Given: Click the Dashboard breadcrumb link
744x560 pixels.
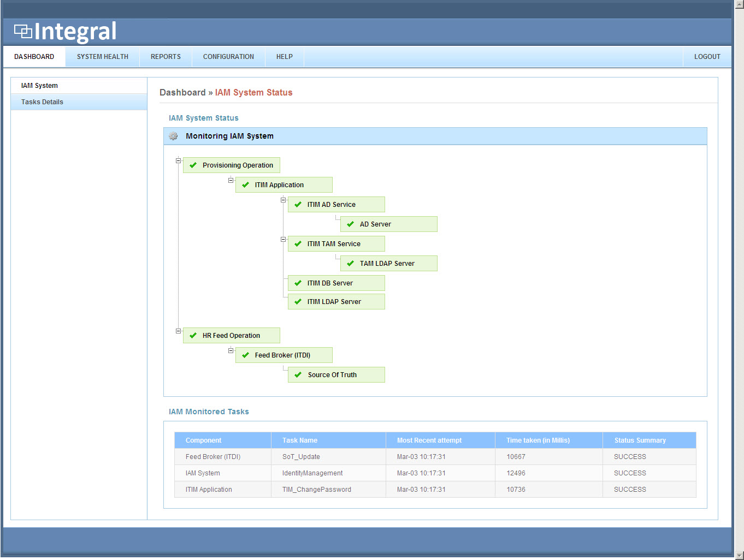Looking at the screenshot, I should click(182, 93).
